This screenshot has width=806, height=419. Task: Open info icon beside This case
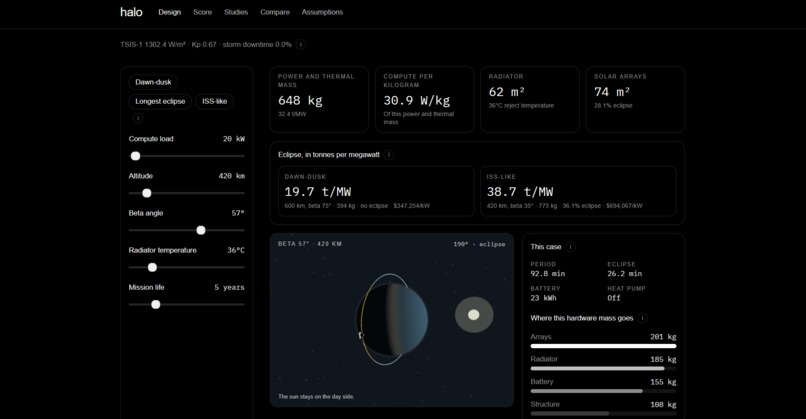(570, 247)
